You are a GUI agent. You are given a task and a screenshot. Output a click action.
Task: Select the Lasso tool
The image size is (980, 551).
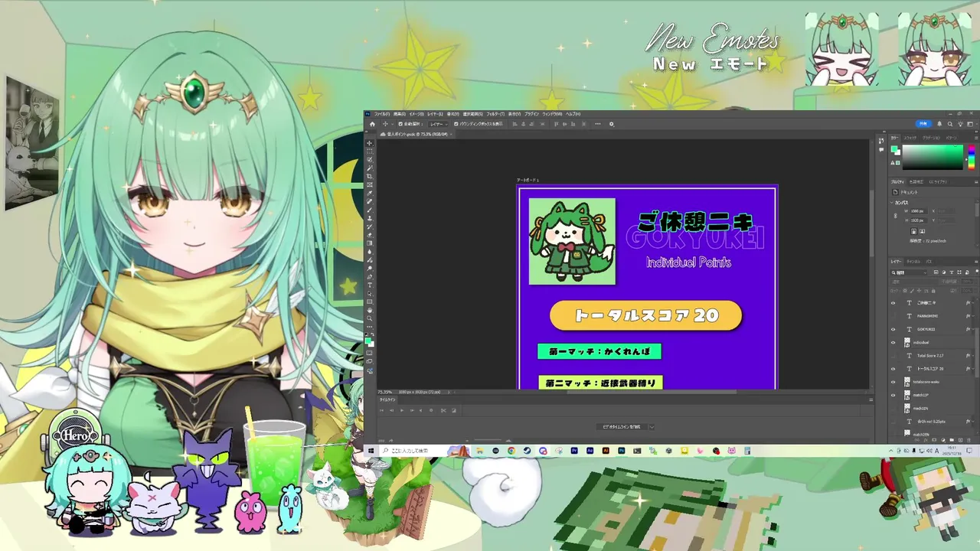370,161
